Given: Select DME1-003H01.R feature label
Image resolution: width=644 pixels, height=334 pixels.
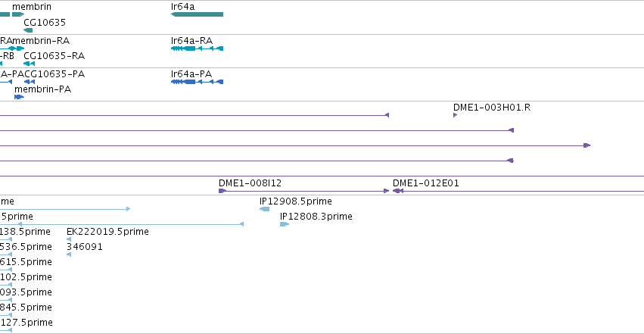Looking at the screenshot, I should (492, 108).
